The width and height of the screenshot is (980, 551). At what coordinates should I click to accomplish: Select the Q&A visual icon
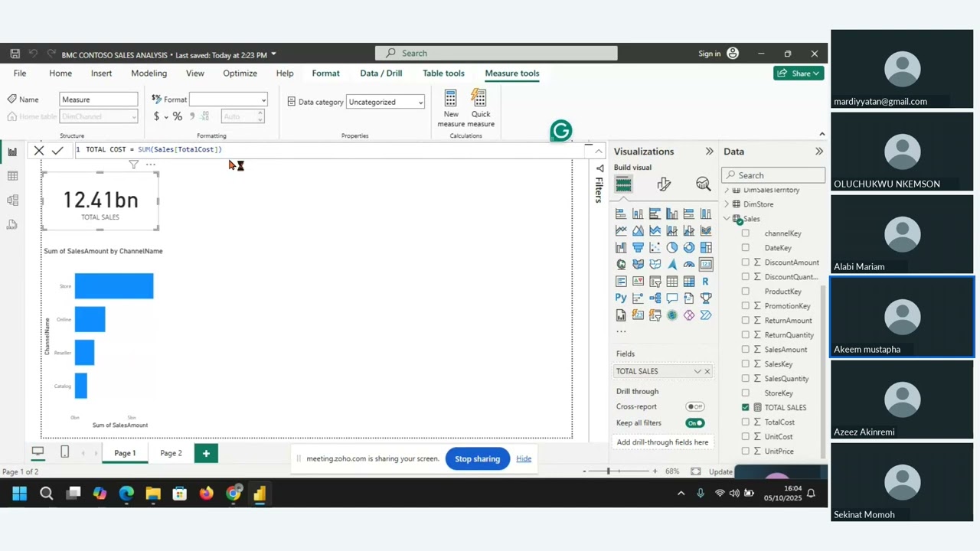point(671,298)
